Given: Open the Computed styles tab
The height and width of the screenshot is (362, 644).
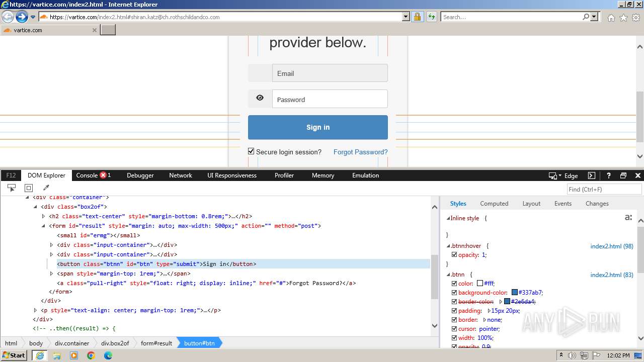Looking at the screenshot, I should point(494,204).
